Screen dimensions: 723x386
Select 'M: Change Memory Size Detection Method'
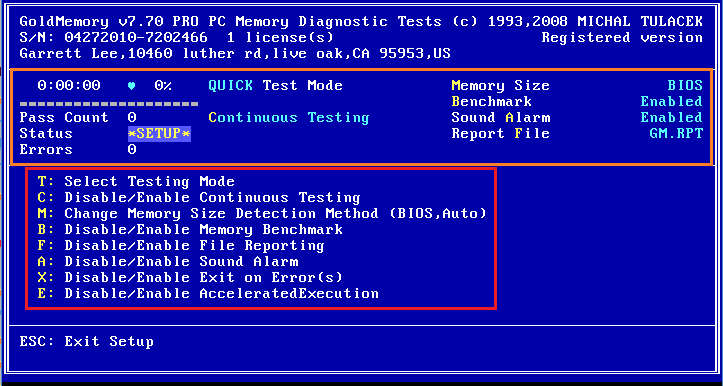(x=262, y=214)
